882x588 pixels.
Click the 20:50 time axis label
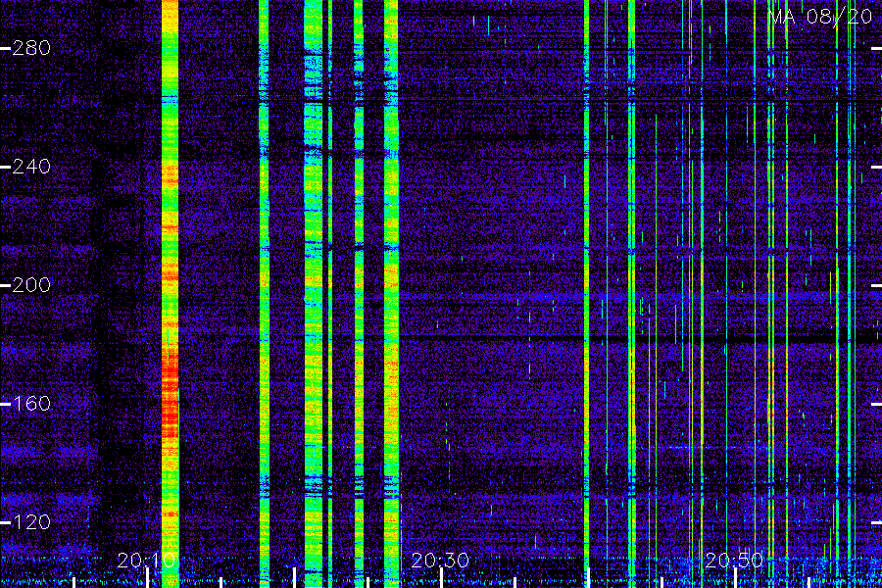tap(735, 561)
